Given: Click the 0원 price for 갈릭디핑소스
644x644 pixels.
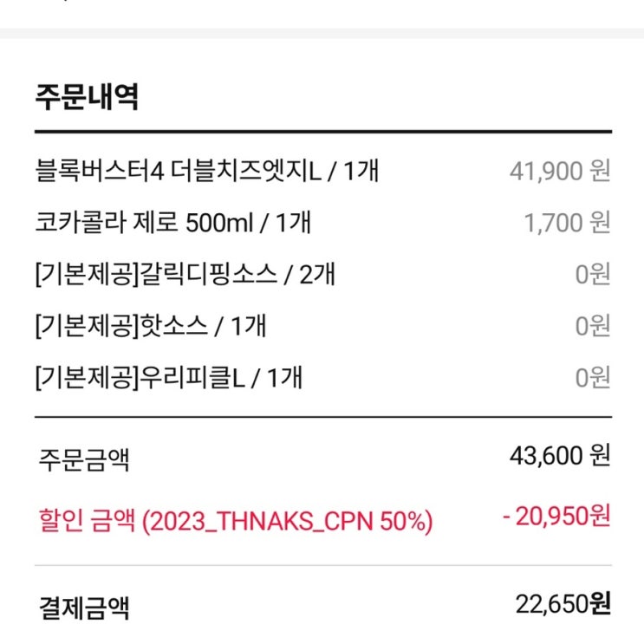Looking at the screenshot, I should 593,275.
